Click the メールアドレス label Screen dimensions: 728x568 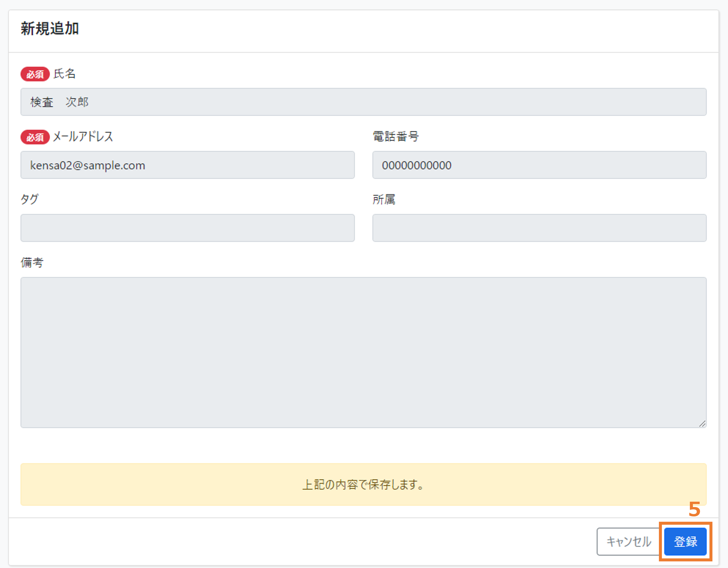(x=83, y=137)
